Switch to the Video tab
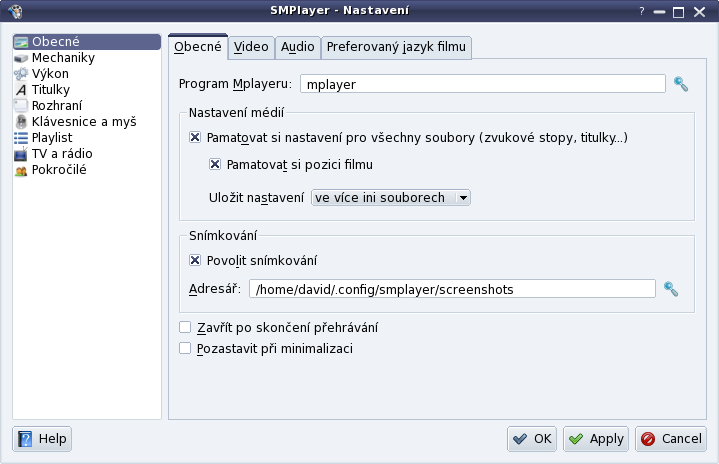Viewport: 719px width, 464px height. (251, 47)
